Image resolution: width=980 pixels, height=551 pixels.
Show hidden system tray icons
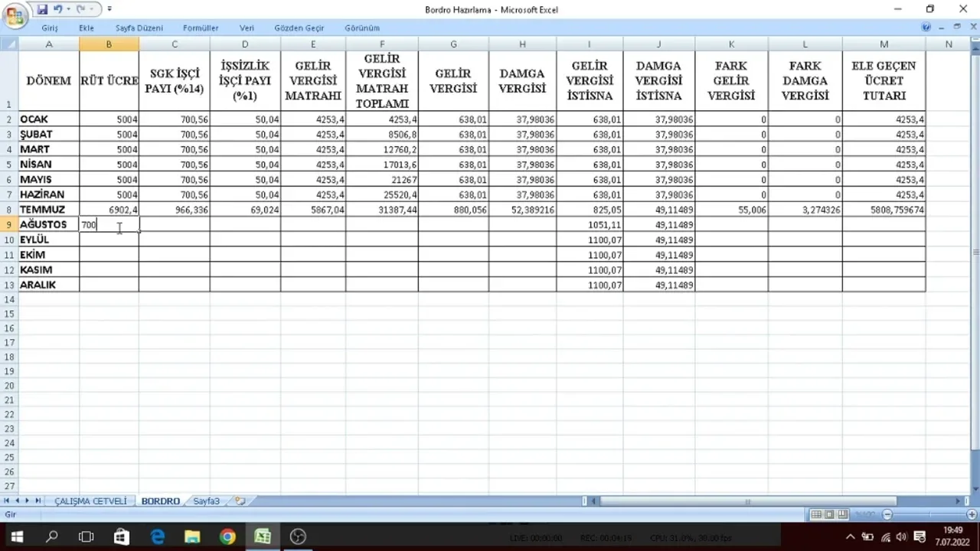[850, 536]
